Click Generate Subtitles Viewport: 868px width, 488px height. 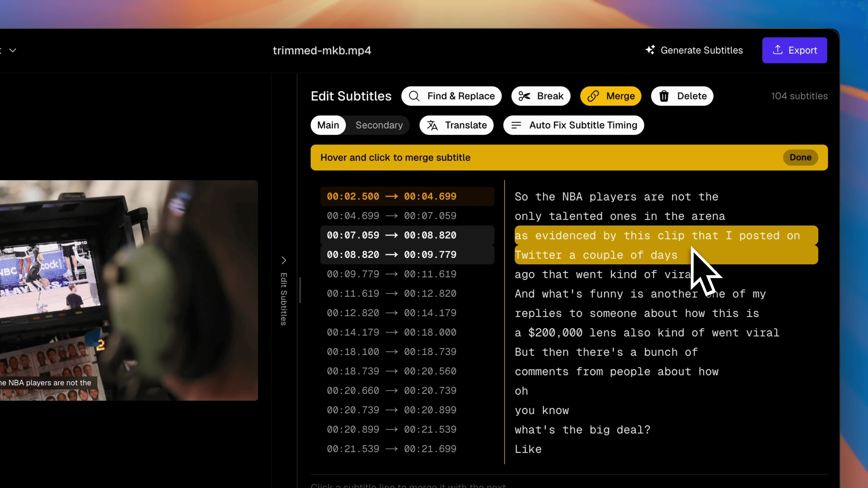pos(694,50)
